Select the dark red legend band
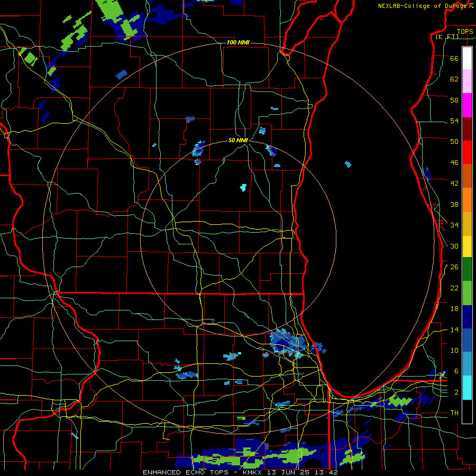476x476 pixels. click(x=467, y=129)
